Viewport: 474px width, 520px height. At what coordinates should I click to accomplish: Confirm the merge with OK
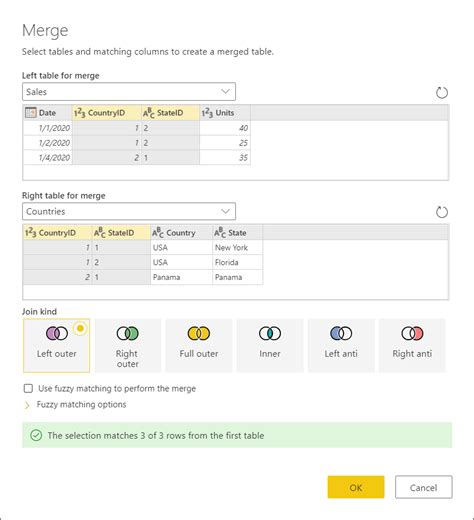pyautogui.click(x=356, y=487)
